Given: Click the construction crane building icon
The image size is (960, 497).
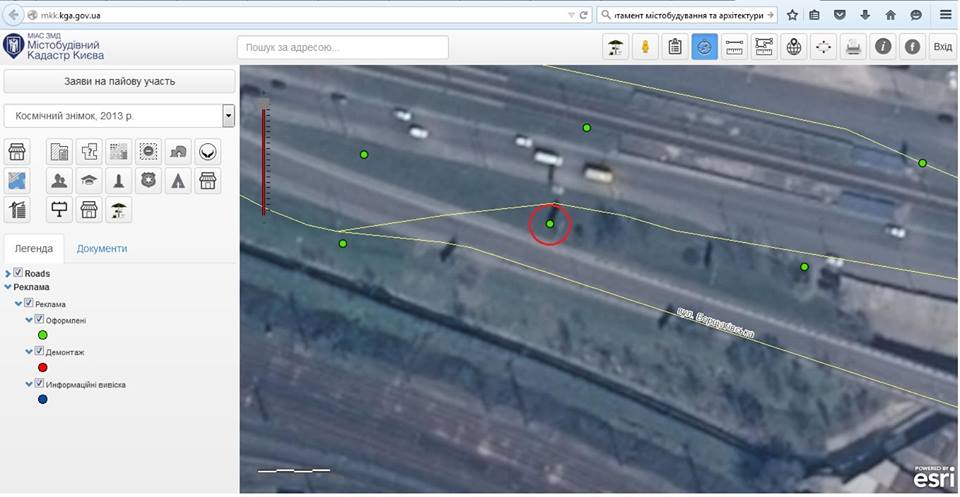Looking at the screenshot, I should [17, 210].
